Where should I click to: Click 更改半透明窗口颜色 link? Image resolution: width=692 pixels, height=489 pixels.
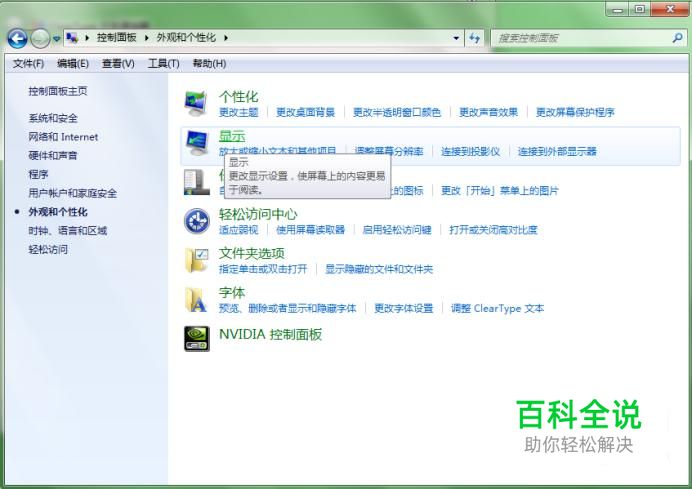(x=397, y=112)
